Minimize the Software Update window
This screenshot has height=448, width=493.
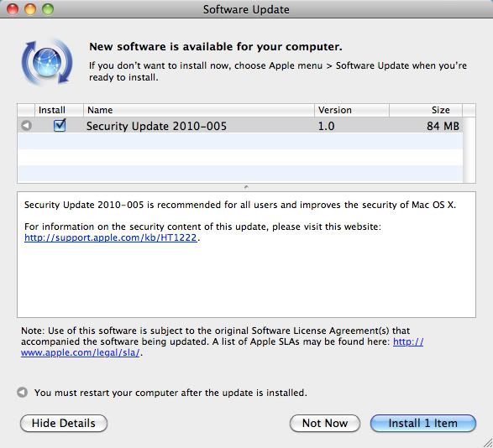(30, 8)
